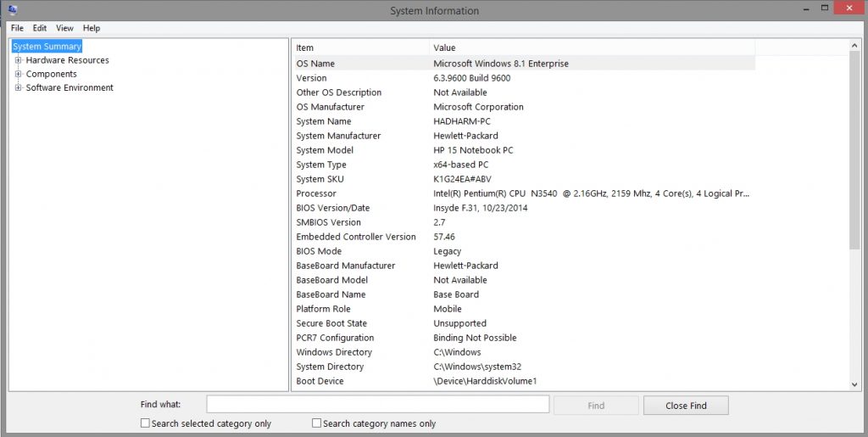Select the Other OS Description row
Viewport: 868px width, 437px height.
pos(523,92)
